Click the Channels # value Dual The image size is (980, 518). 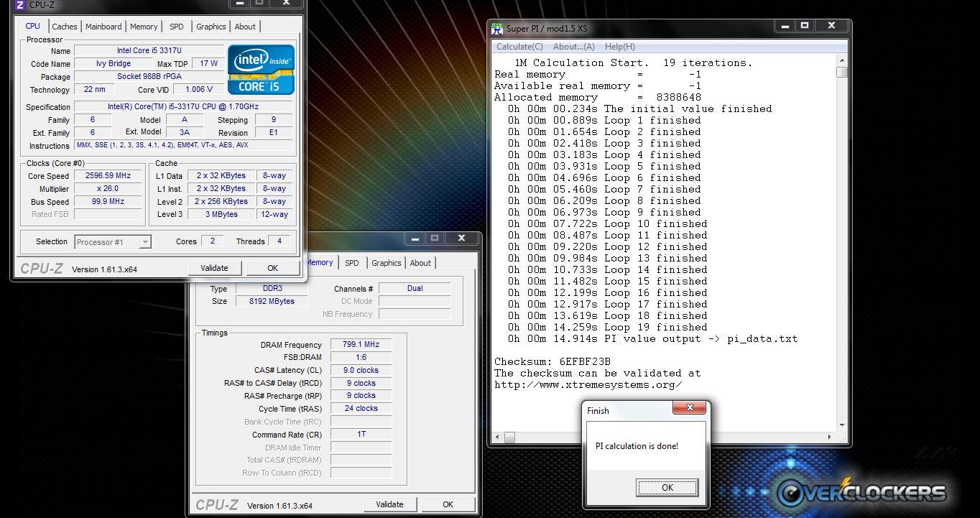[x=415, y=288]
